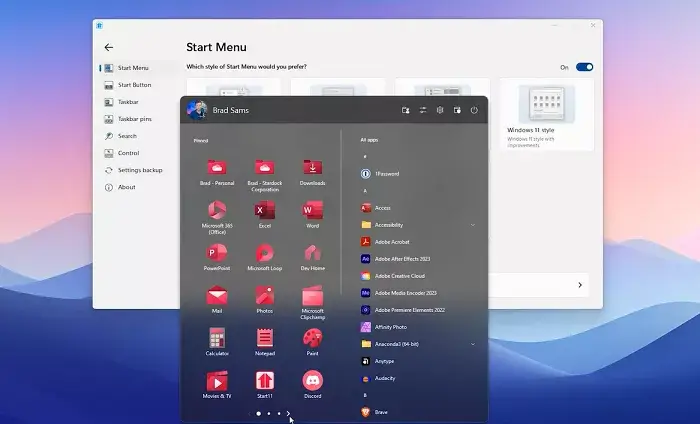Viewport: 700px width, 424px height.
Task: Turn off the Start Menu On toggle
Action: (584, 67)
